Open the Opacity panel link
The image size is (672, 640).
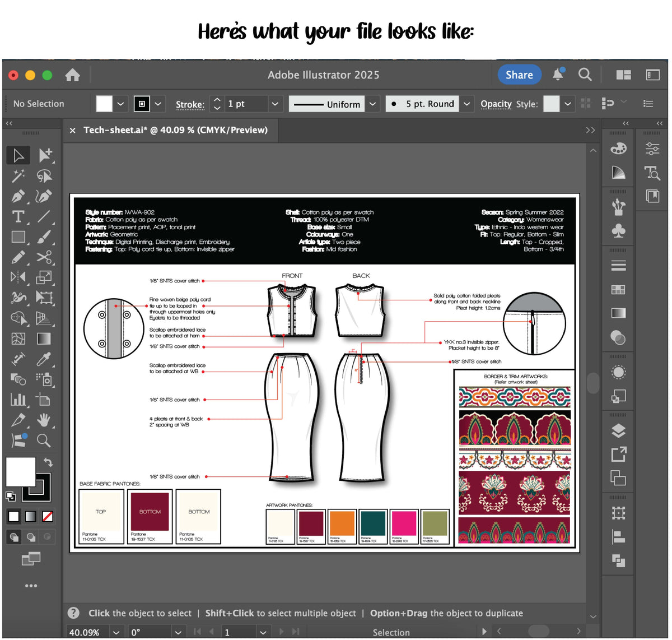click(496, 104)
